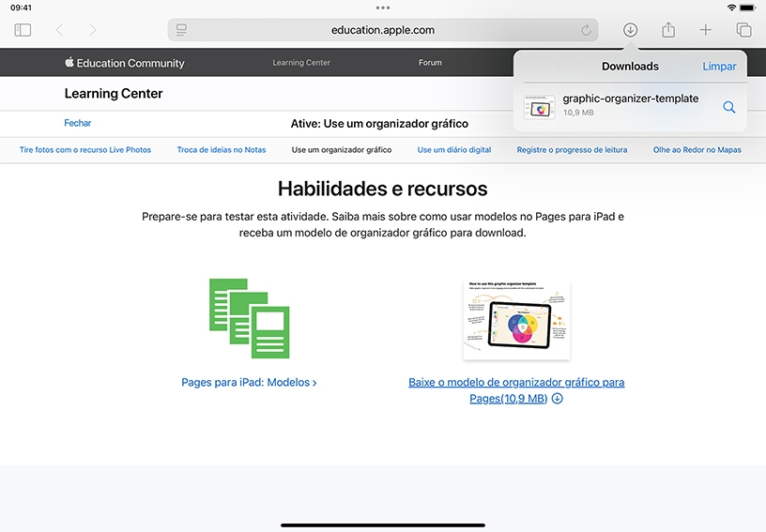This screenshot has height=532, width=766.
Task: Download Baixe o modelo de organizador gráfico link
Action: tap(516, 390)
